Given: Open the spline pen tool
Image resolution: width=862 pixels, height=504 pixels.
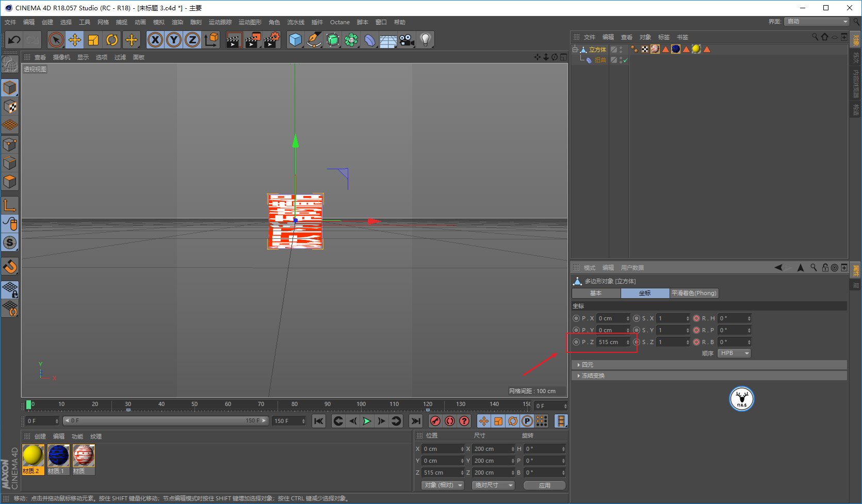Looking at the screenshot, I should 314,40.
